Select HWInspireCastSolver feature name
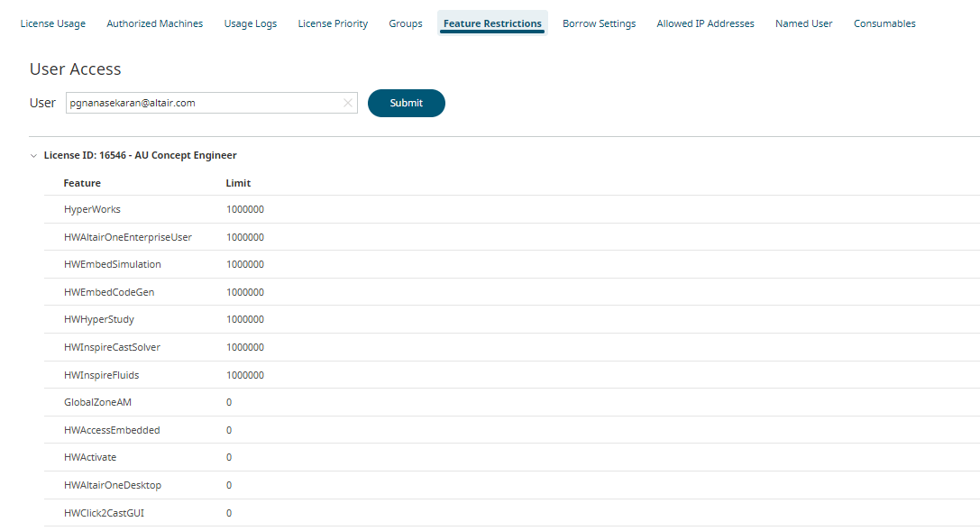Viewport: 980px width, 531px height. [112, 347]
